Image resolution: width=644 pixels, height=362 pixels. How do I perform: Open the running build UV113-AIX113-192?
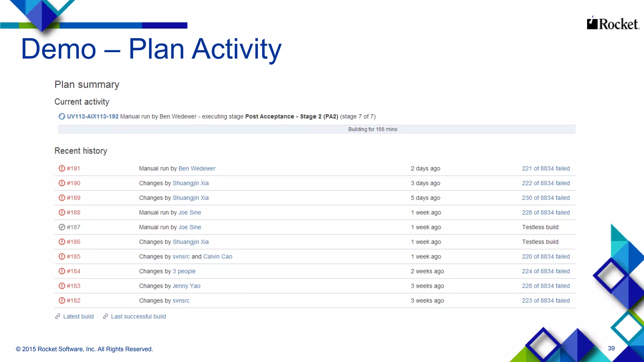pyautogui.click(x=93, y=117)
